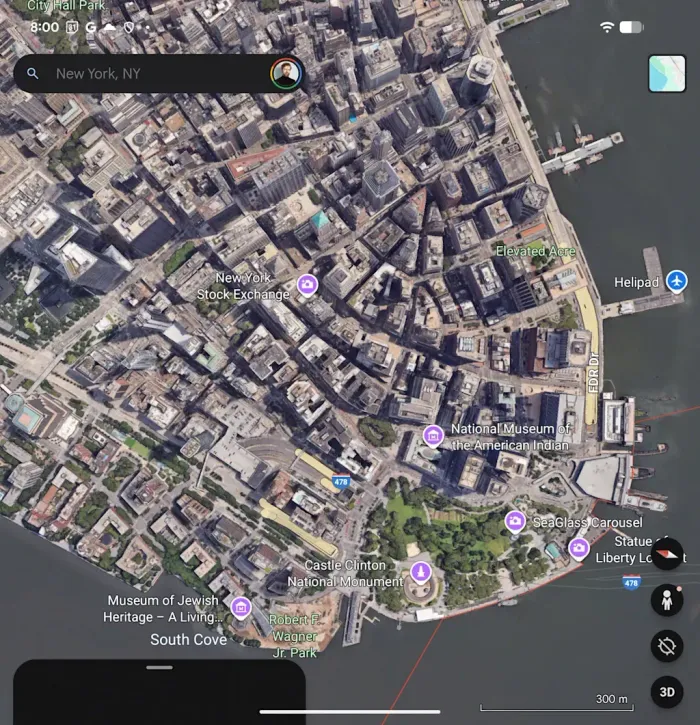Tap the my-location target icon
The image size is (700, 725).
666,646
